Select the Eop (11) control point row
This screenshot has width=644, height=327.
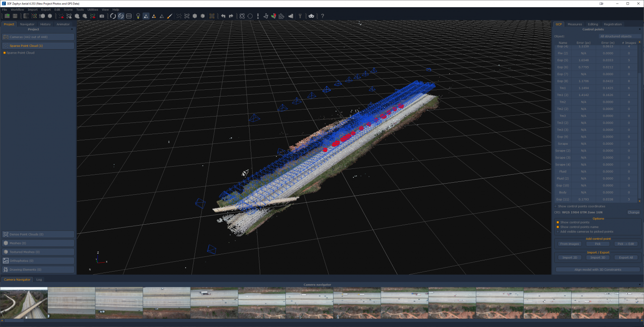pyautogui.click(x=596, y=199)
